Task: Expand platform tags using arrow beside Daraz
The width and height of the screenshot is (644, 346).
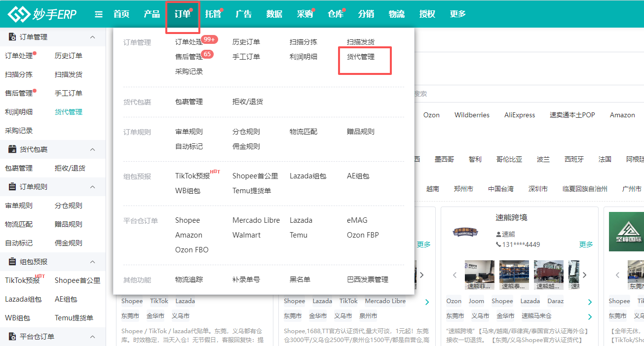Action: point(589,302)
